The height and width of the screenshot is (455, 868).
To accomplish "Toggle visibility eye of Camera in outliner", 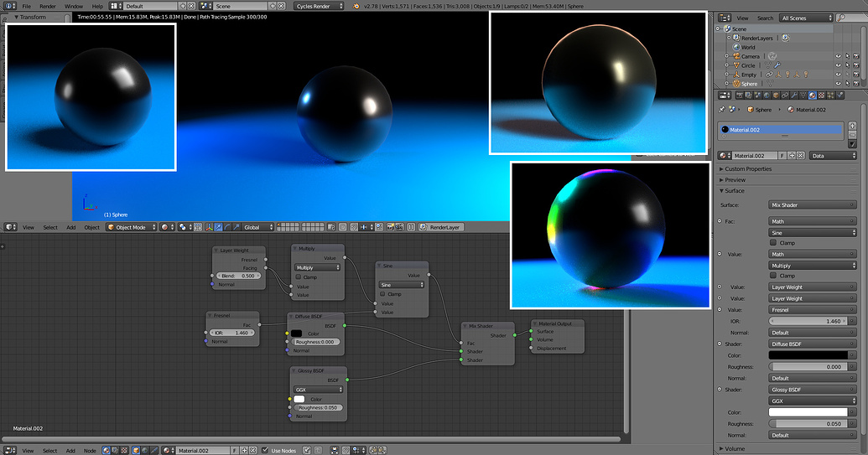I will pyautogui.click(x=838, y=56).
